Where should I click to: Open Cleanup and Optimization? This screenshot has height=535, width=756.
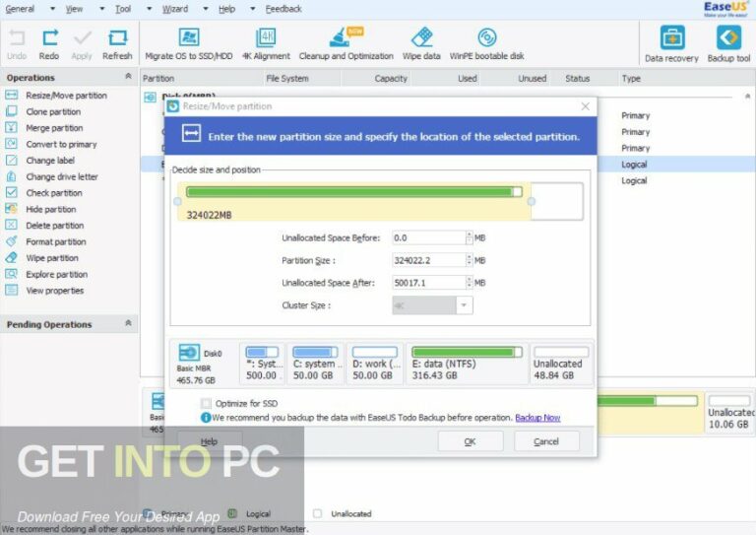(x=346, y=44)
